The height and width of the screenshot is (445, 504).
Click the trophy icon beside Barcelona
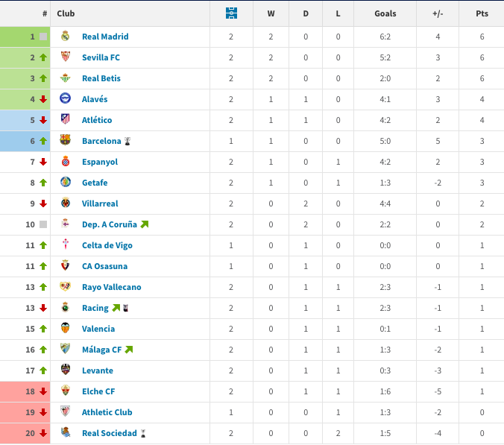click(127, 141)
